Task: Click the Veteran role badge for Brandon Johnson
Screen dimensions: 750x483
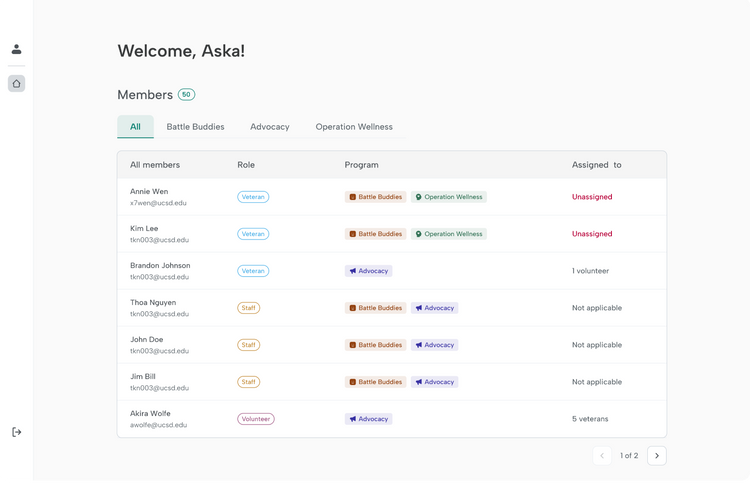Action: [x=253, y=271]
